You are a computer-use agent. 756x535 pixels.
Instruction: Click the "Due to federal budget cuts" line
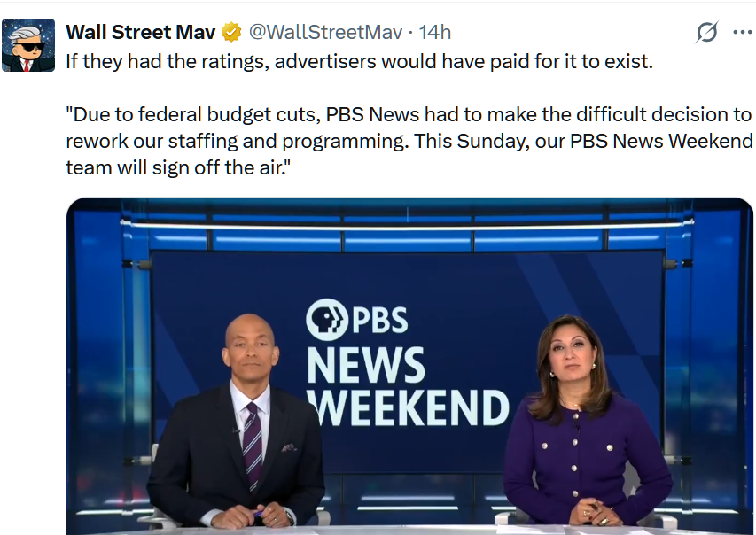pos(409,115)
